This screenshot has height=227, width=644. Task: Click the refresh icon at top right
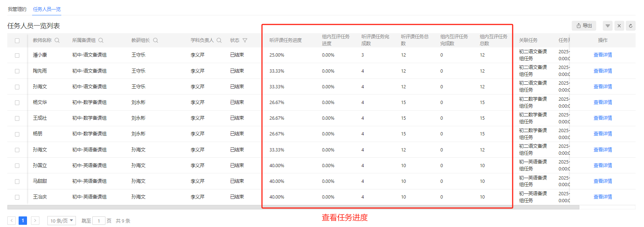[x=630, y=26]
